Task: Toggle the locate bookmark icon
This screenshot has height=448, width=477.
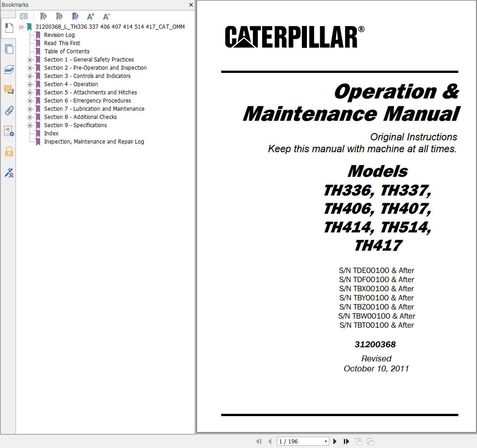Action: point(75,16)
